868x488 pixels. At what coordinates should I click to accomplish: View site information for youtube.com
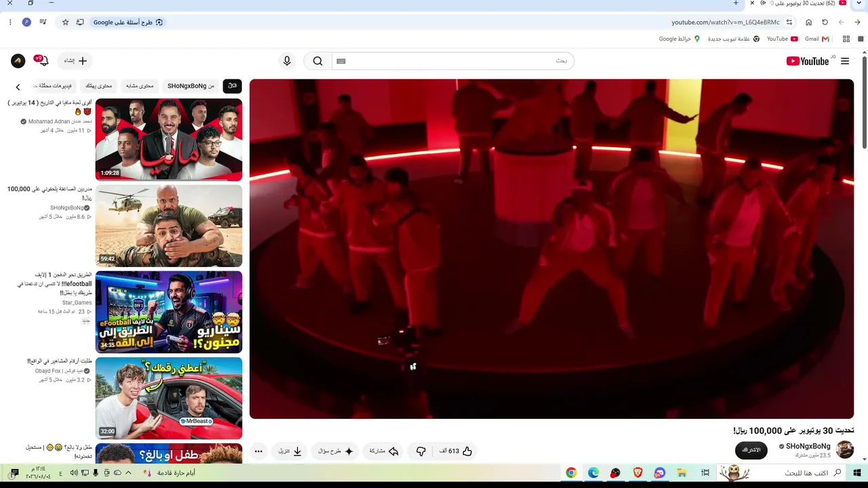coord(789,22)
